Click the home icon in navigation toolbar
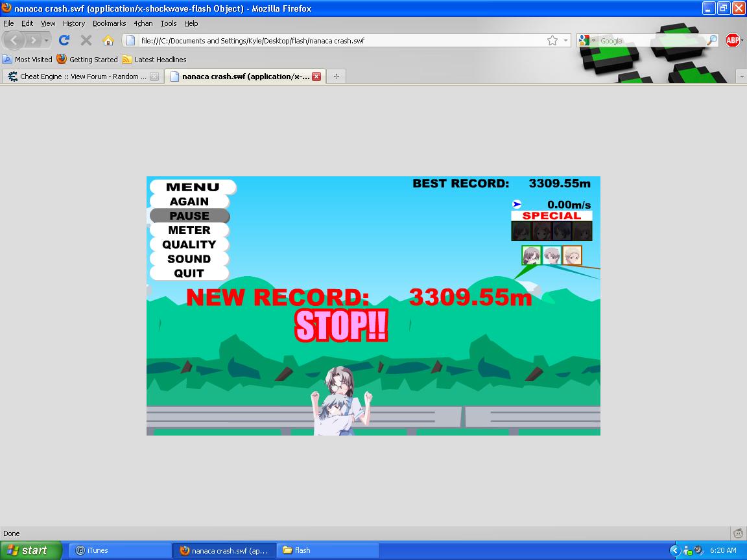The image size is (747, 560). coord(108,40)
